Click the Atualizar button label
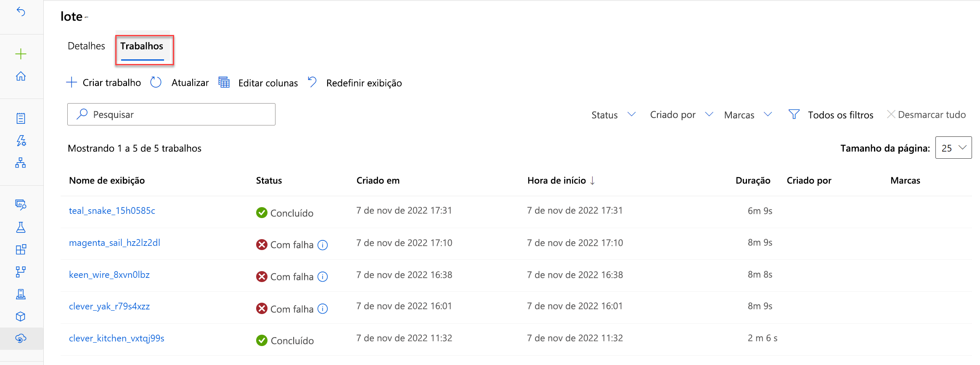 click(190, 83)
